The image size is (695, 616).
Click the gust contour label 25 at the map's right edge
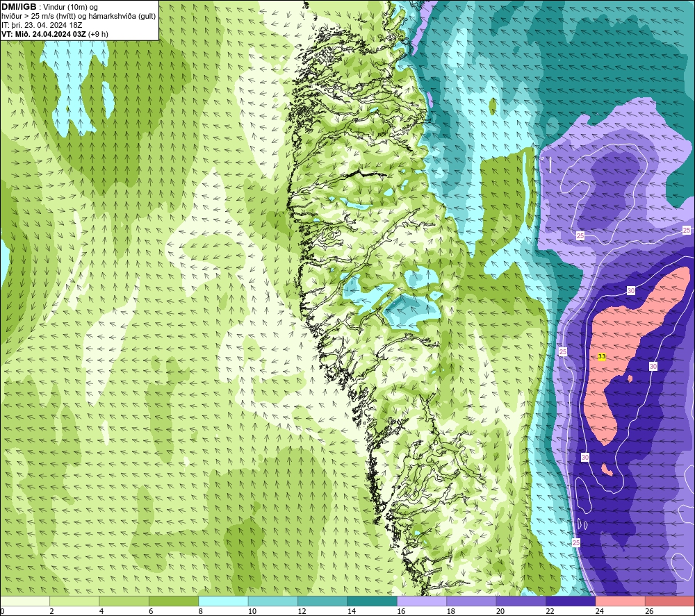686,230
